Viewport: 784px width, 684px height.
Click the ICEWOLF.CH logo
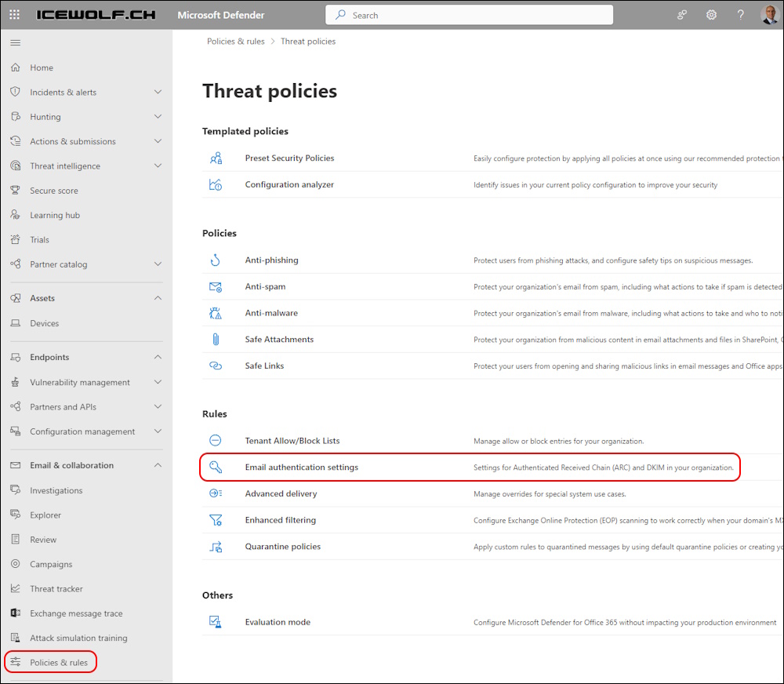coord(96,15)
